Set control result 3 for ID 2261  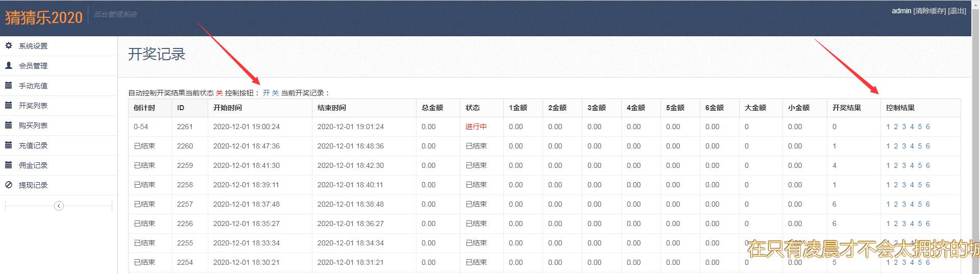pyautogui.click(x=904, y=127)
